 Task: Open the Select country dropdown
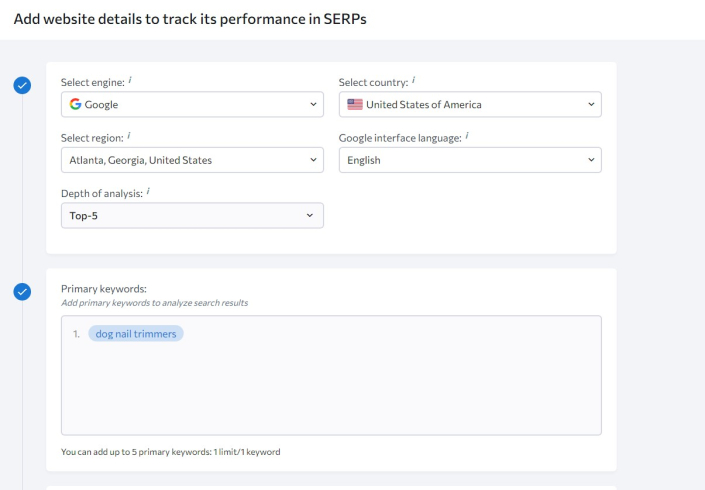470,104
